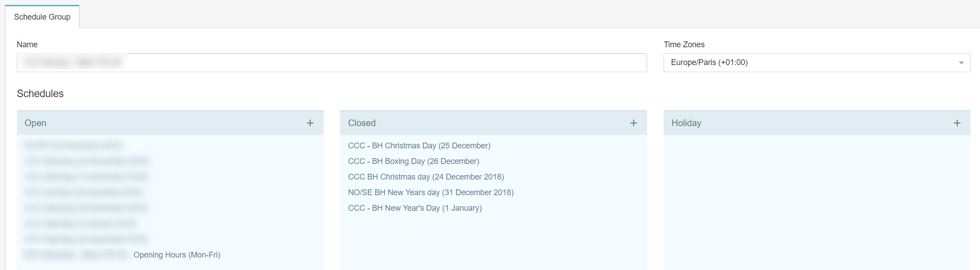Click the empty Holiday schedules area
Viewport: 980px width, 270px height.
pos(817,200)
